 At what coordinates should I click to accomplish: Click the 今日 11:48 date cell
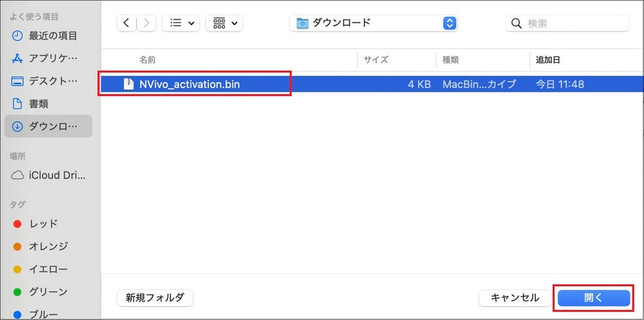point(560,85)
